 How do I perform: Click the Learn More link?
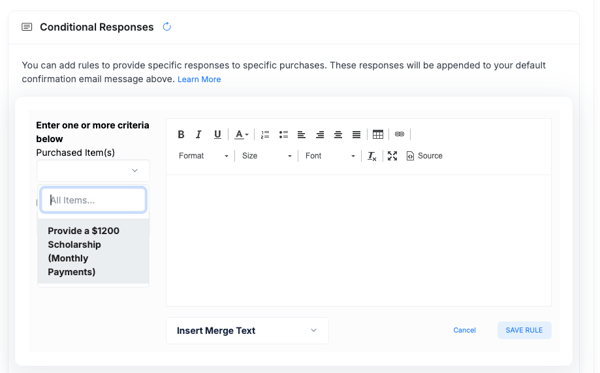(199, 79)
